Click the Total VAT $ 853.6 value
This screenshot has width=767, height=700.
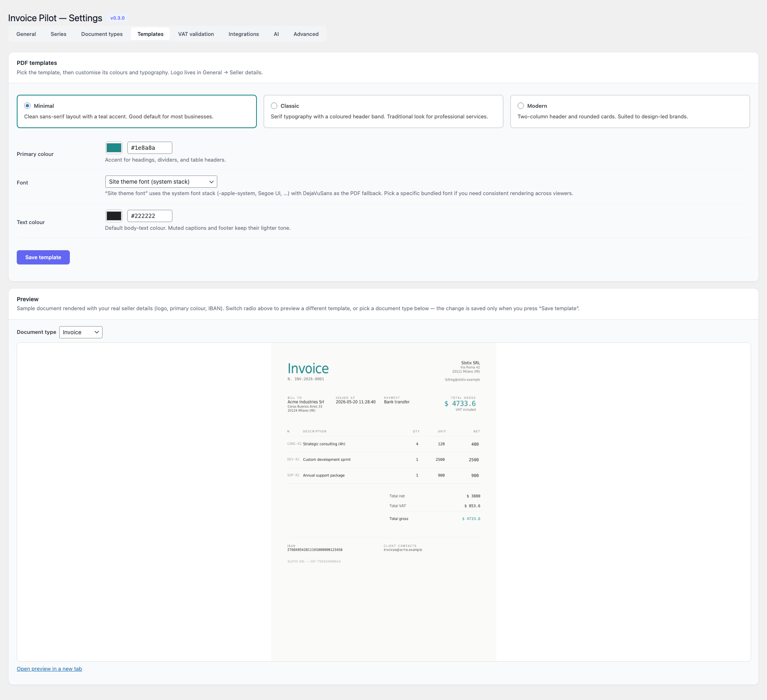(472, 506)
